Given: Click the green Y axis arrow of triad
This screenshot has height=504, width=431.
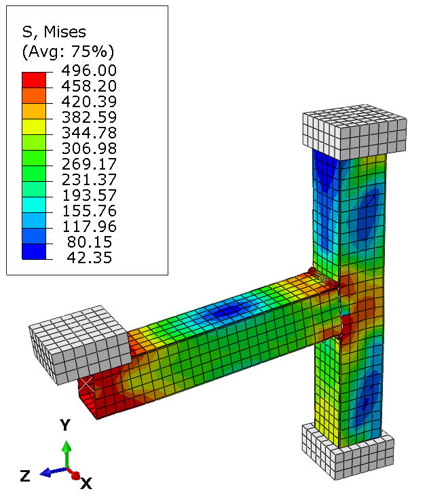Looking at the screenshot, I should (66, 449).
